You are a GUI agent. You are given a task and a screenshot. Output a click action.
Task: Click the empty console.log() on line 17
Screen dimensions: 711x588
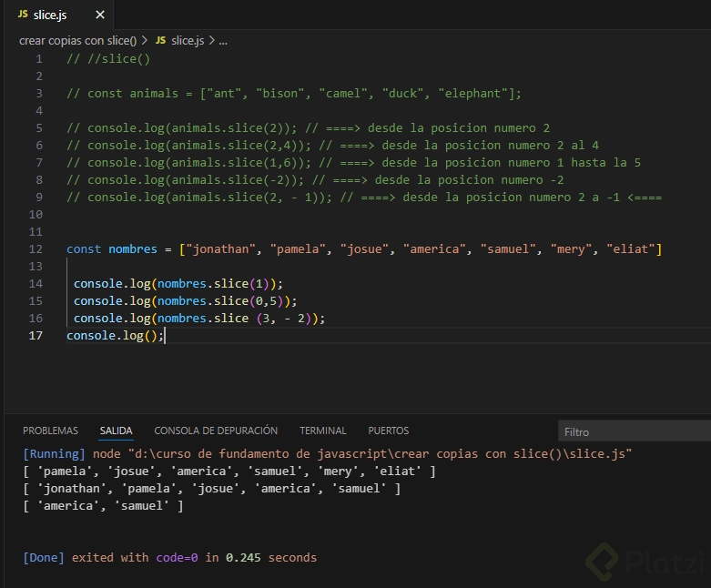click(114, 336)
